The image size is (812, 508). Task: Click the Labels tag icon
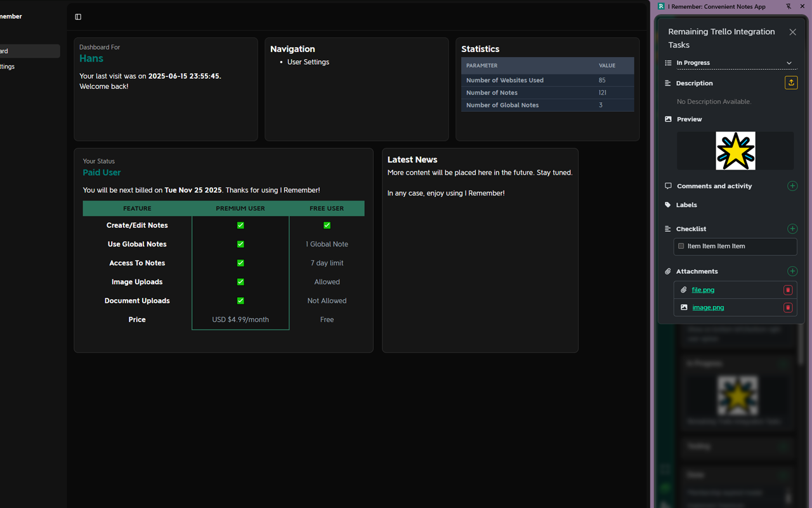coord(668,205)
